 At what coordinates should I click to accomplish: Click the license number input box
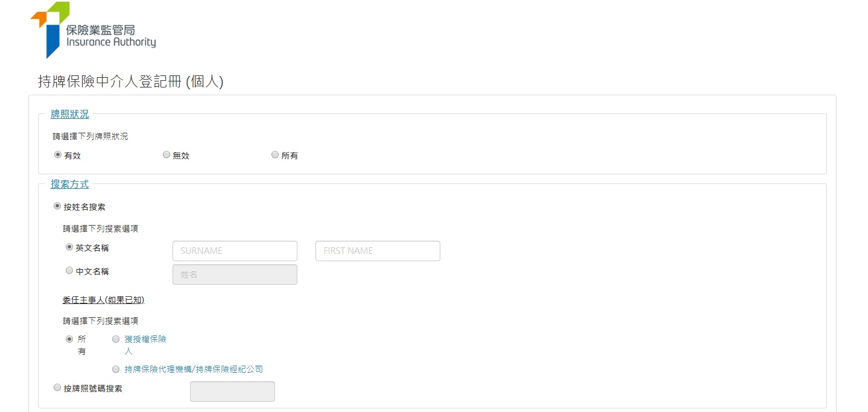pos(232,391)
